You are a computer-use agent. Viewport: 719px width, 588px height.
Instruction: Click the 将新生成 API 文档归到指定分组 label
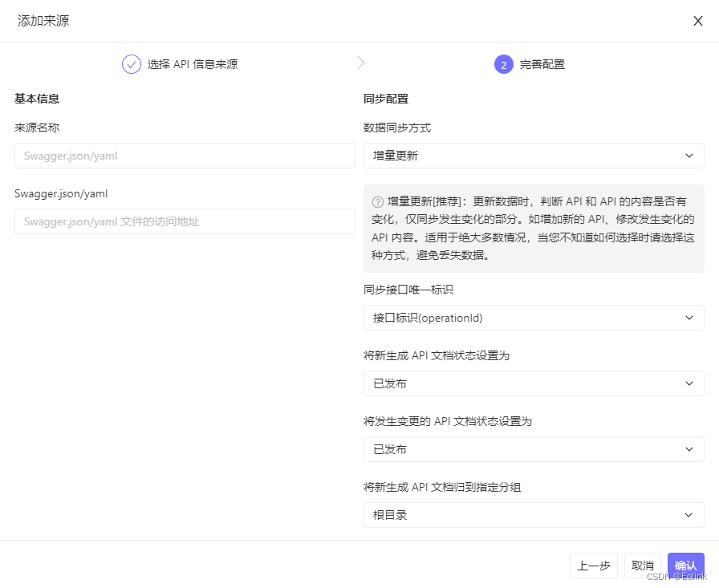tap(442, 487)
